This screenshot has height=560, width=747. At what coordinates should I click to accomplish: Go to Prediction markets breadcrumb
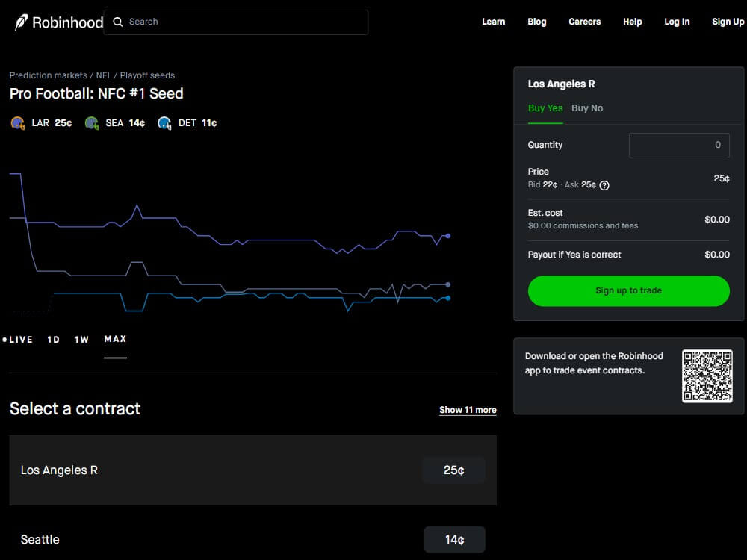[49, 75]
